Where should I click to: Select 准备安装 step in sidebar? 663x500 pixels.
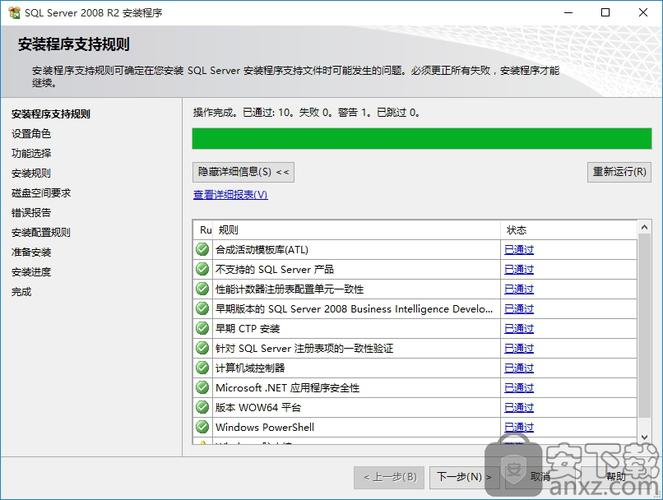coord(31,252)
